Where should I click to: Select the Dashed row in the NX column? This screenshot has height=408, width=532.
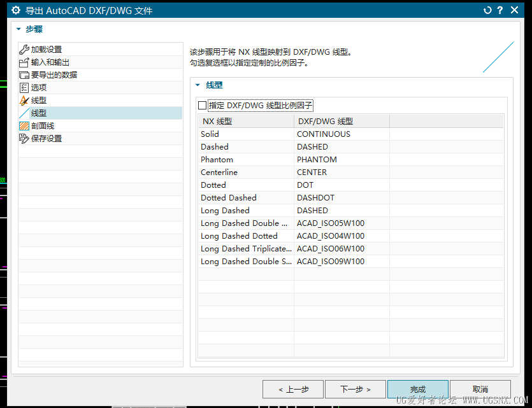point(247,147)
